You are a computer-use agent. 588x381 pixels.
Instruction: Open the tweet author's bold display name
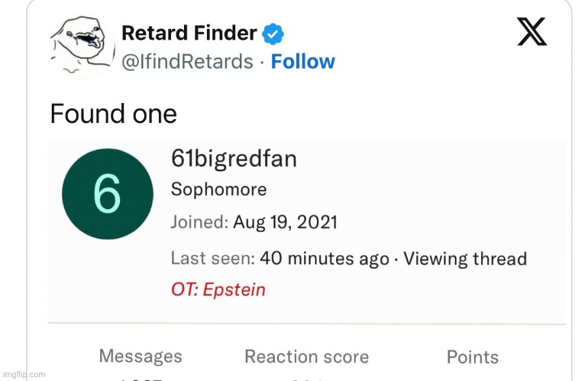pyautogui.click(x=189, y=33)
